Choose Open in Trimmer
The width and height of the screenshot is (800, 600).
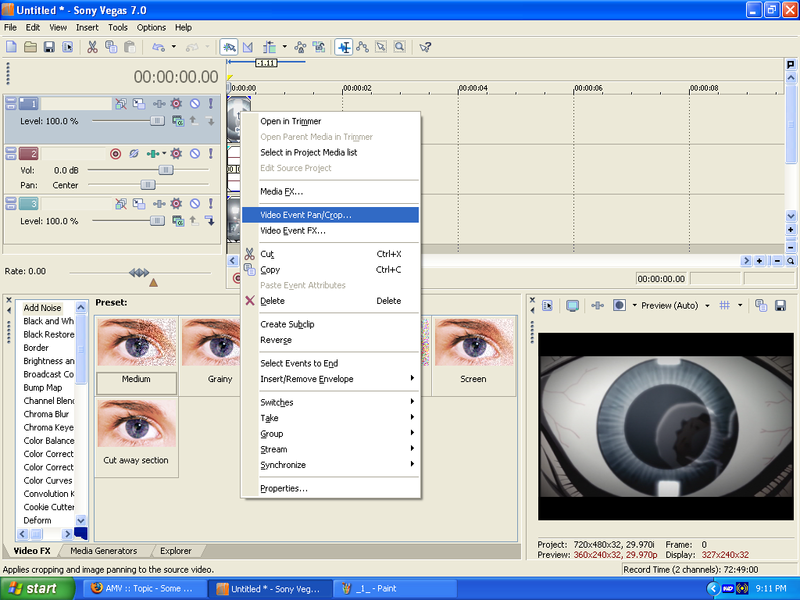click(x=330, y=121)
